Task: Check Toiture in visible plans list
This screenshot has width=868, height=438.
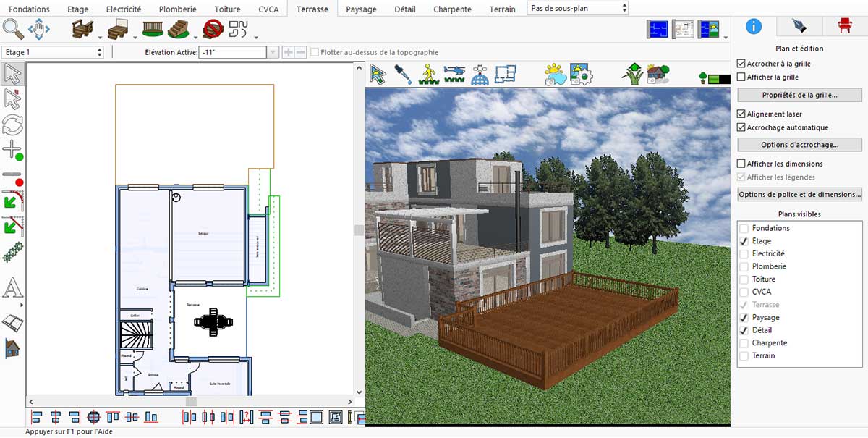Action: (x=744, y=279)
